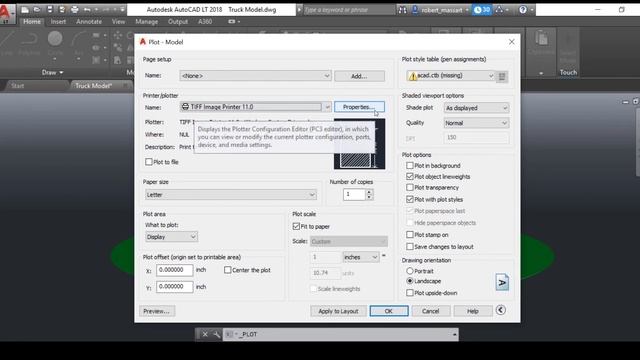Enable Plot stamp on

pos(410,235)
